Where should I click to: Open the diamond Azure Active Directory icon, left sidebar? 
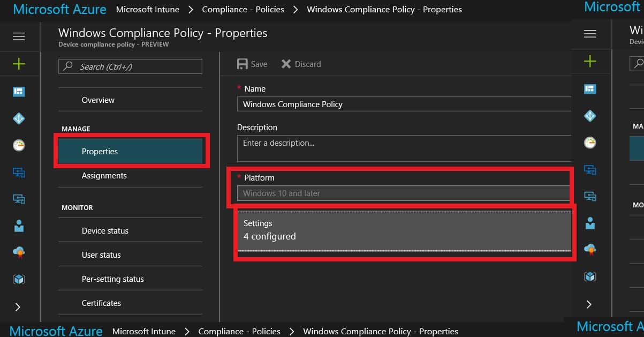coord(19,118)
